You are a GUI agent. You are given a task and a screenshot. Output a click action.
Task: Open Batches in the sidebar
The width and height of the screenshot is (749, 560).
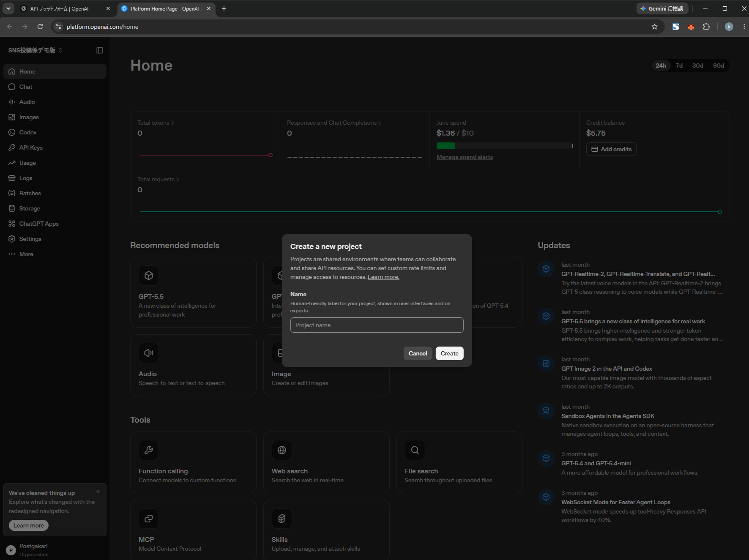click(x=55, y=193)
